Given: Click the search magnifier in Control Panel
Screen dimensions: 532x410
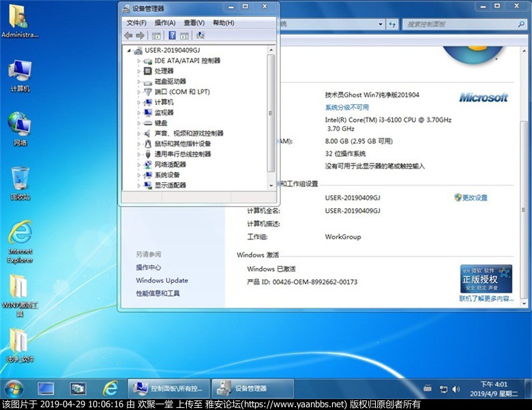Looking at the screenshot, I should coord(521,24).
